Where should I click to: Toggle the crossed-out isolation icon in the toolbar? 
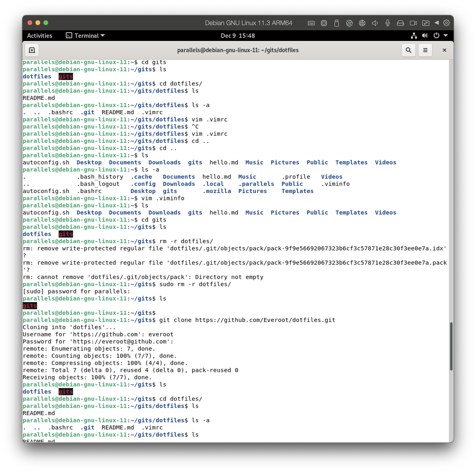pyautogui.click(x=349, y=23)
